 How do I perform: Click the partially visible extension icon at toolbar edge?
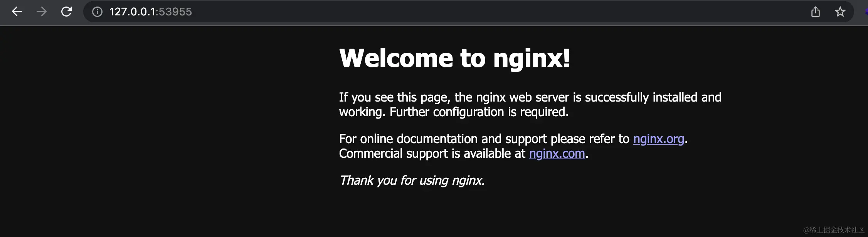point(866,12)
